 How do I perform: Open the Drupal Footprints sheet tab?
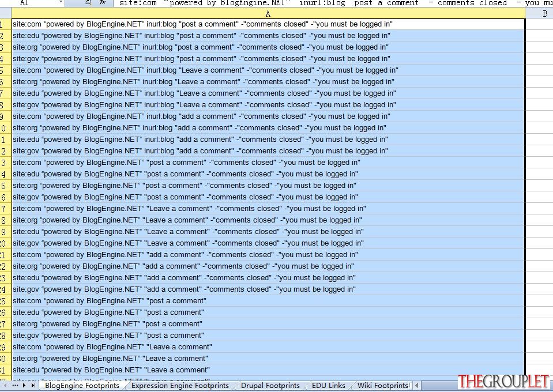[270, 386]
